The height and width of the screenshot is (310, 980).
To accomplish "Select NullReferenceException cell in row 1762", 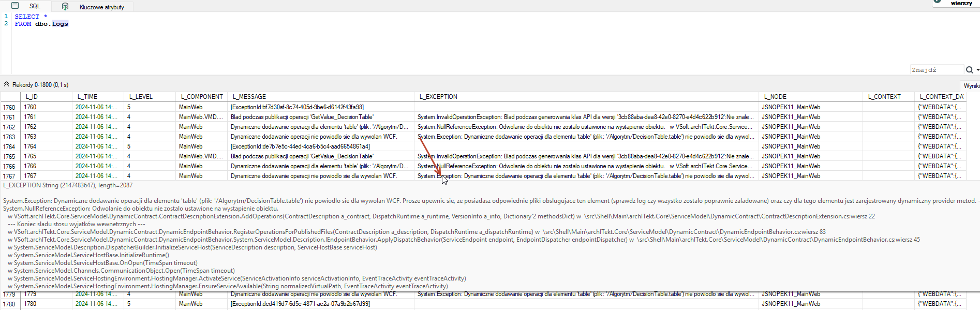I will pos(587,127).
